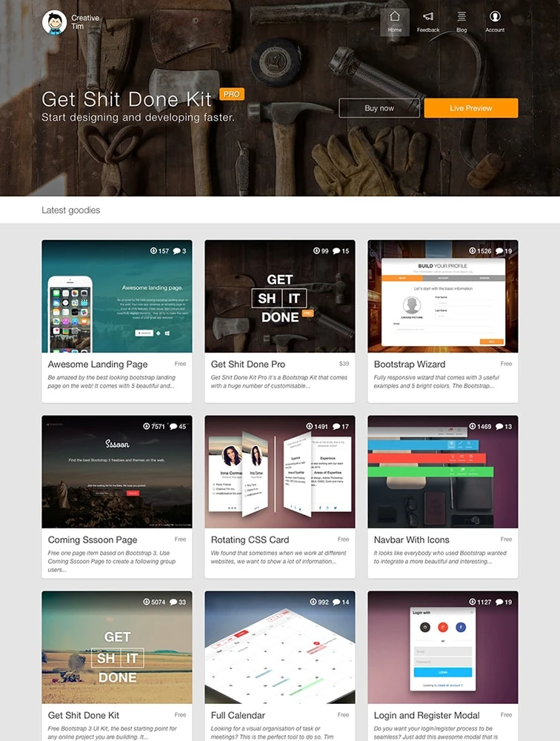Click the Free label on Rotating CSS Card

click(x=343, y=539)
